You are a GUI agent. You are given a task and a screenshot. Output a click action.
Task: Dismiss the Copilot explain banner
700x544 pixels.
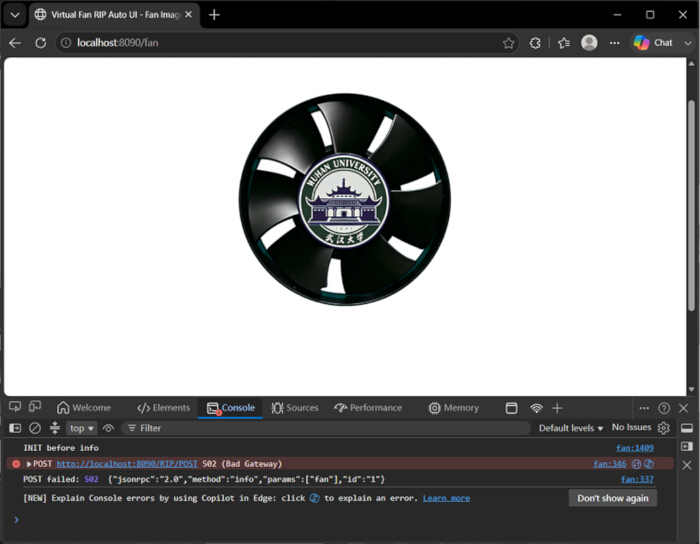pyautogui.click(x=687, y=465)
